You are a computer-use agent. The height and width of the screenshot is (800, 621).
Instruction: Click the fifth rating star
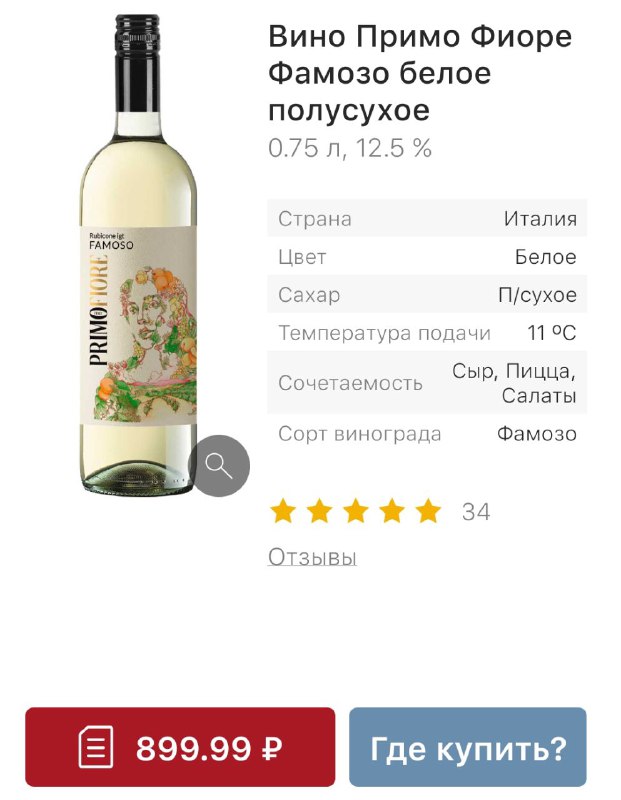click(428, 511)
